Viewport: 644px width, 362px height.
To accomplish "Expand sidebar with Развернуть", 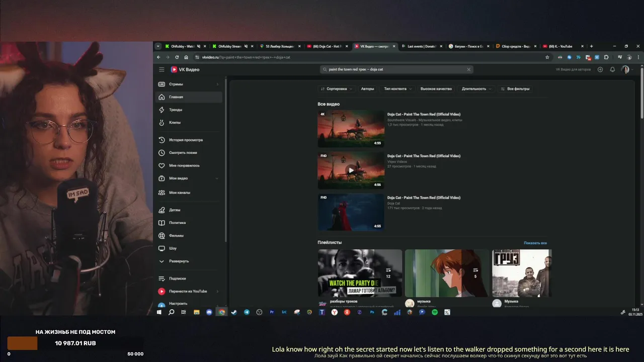I will click(189, 261).
